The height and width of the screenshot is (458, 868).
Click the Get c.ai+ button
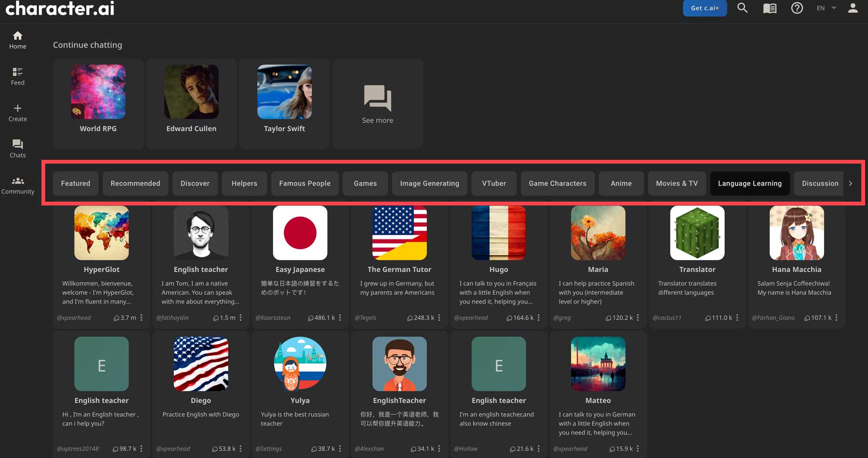click(x=705, y=8)
